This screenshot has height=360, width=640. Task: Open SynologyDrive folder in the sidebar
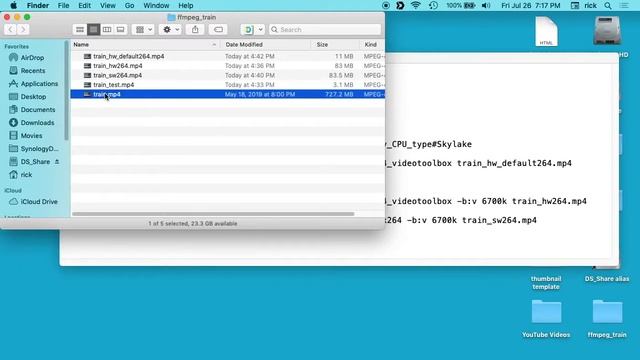pyautogui.click(x=34, y=149)
